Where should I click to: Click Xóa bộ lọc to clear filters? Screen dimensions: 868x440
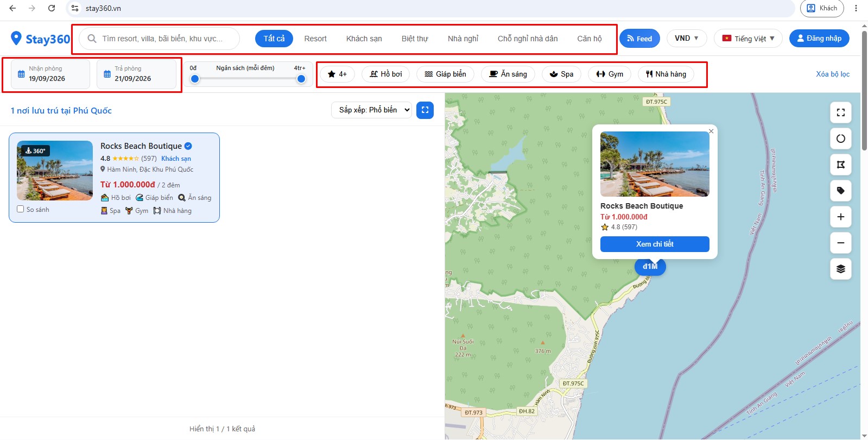[x=833, y=74]
